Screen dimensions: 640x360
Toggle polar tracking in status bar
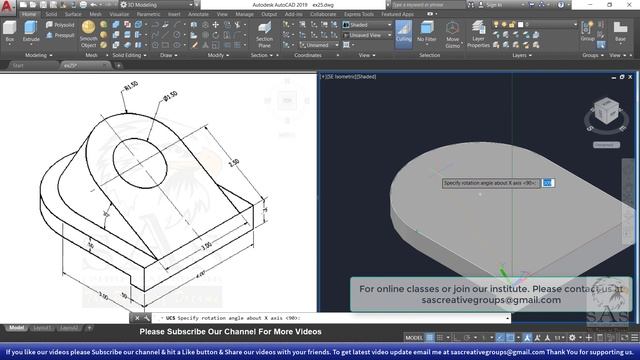tap(467, 338)
